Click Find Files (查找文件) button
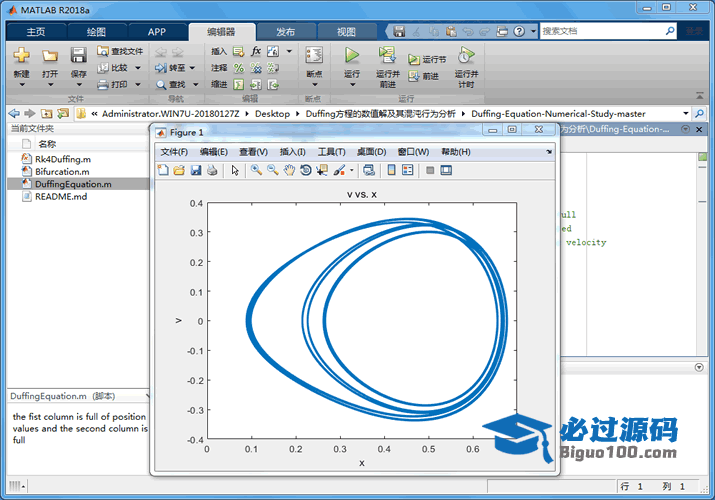The image size is (715, 500). 120,51
